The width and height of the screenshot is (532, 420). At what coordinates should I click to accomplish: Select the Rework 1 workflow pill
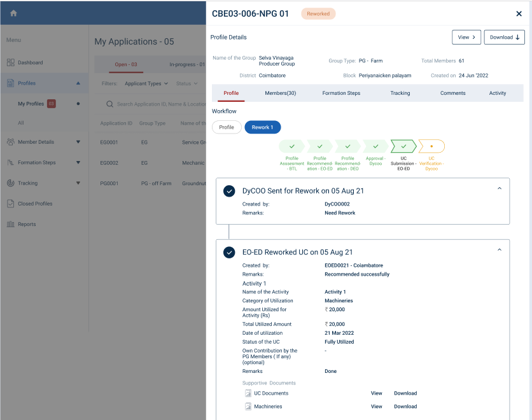click(x=262, y=127)
